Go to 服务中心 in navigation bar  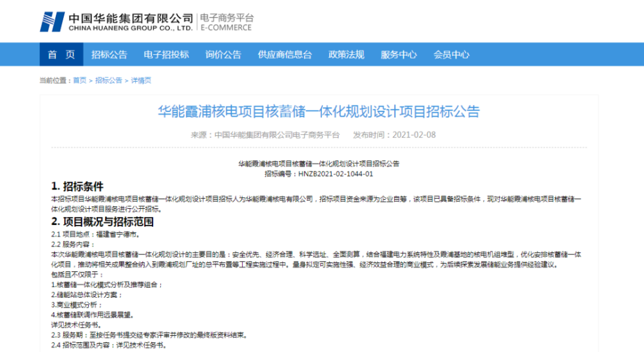(x=399, y=54)
